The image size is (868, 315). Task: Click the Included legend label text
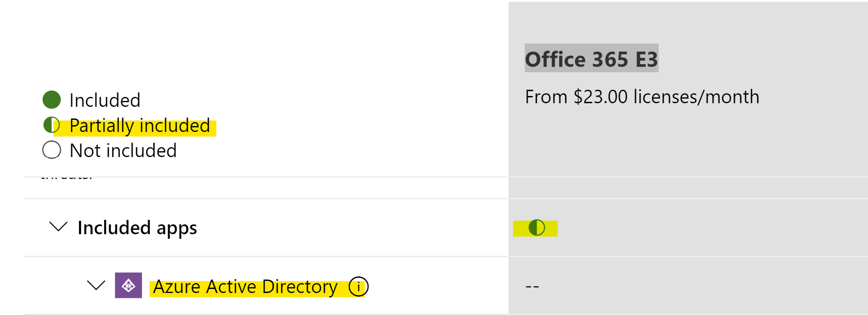tap(105, 100)
